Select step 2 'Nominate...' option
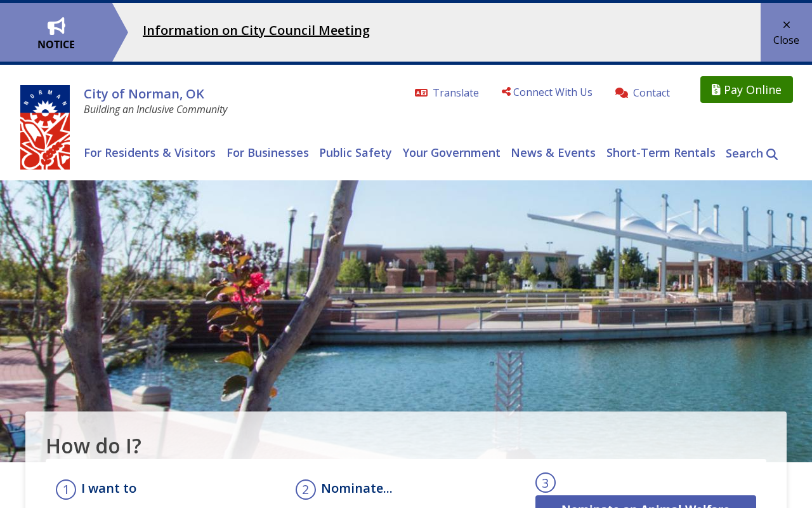This screenshot has height=508, width=812. [357, 488]
